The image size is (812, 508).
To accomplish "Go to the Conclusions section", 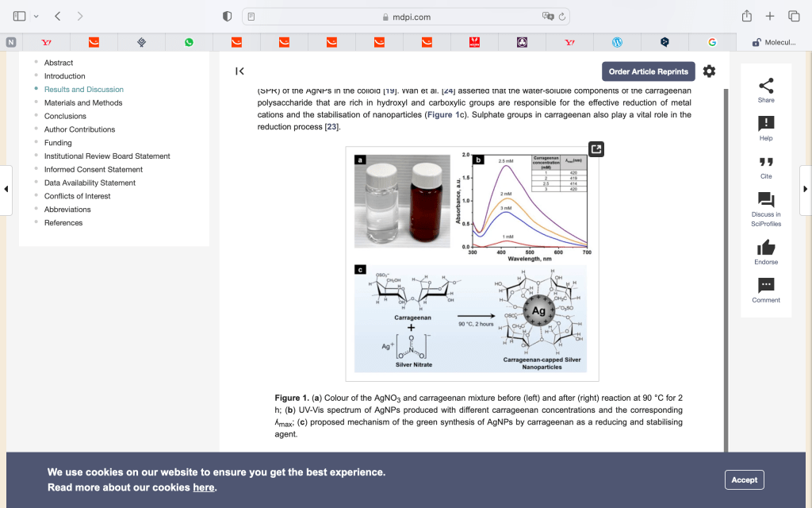I will tap(65, 116).
